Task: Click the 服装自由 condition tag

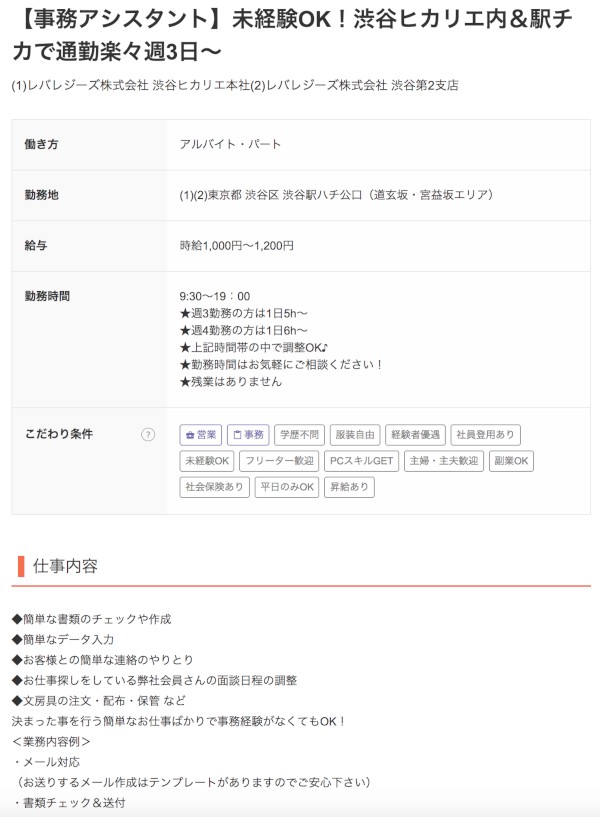Action: pos(355,435)
